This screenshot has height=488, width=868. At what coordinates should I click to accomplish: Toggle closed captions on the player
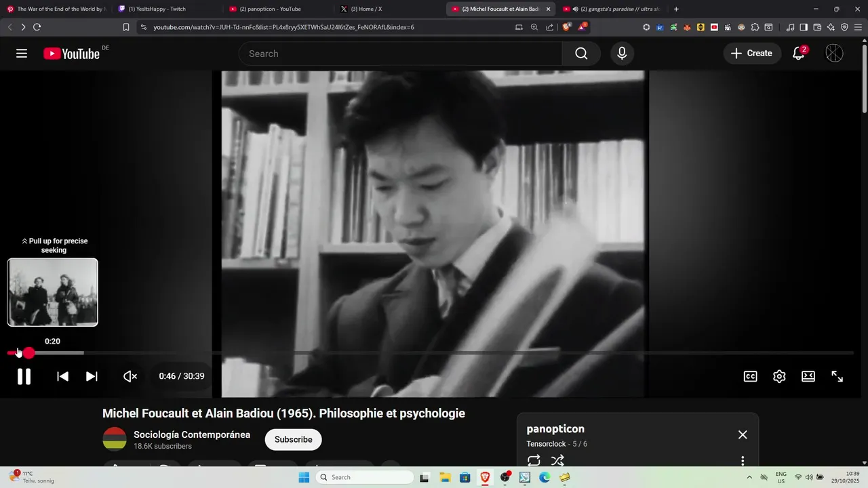pyautogui.click(x=750, y=376)
